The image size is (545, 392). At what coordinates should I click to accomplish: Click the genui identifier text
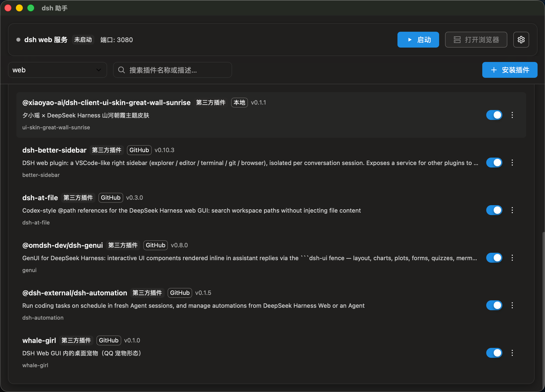click(x=29, y=270)
